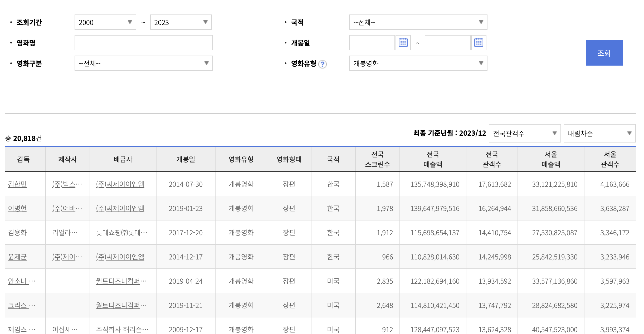Click the release start date input box
644x334 pixels.
372,43
